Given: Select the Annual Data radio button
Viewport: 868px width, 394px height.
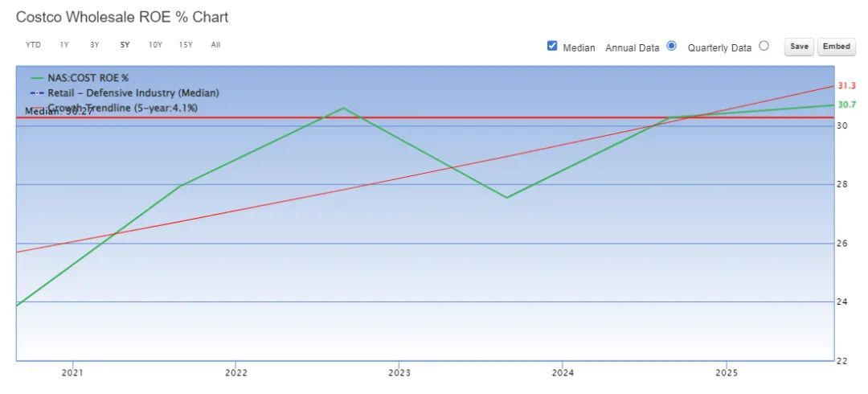Looking at the screenshot, I should pos(671,46).
